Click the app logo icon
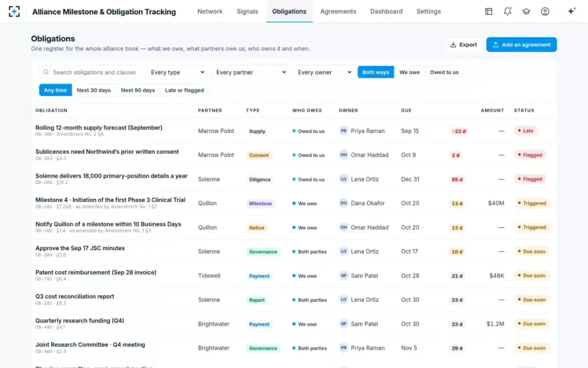588x368 pixels. coord(14,11)
